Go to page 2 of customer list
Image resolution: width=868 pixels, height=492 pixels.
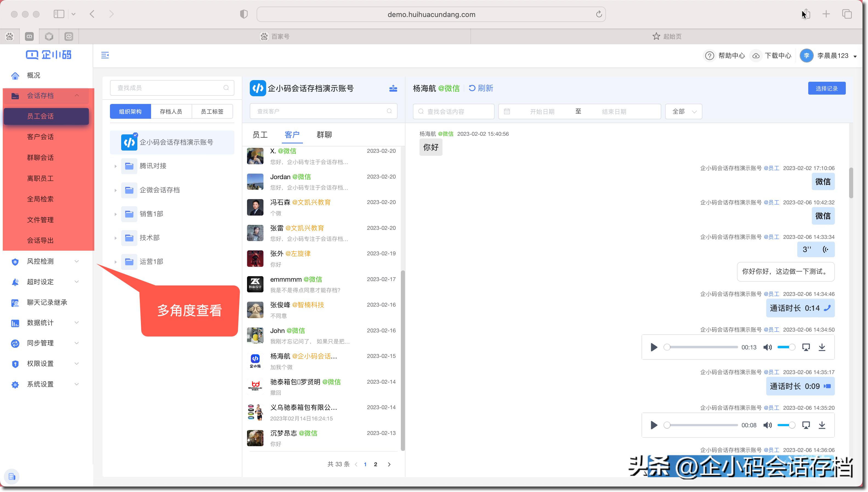(x=376, y=464)
